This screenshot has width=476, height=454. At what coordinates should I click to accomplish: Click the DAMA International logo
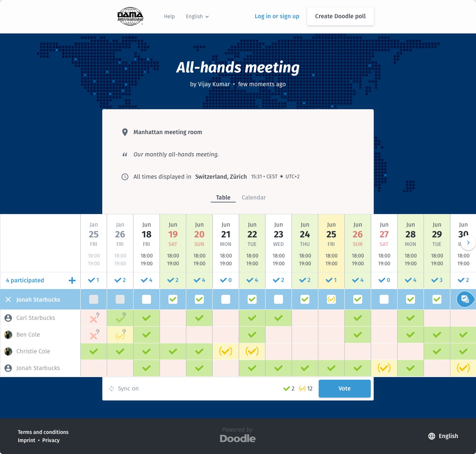130,16
